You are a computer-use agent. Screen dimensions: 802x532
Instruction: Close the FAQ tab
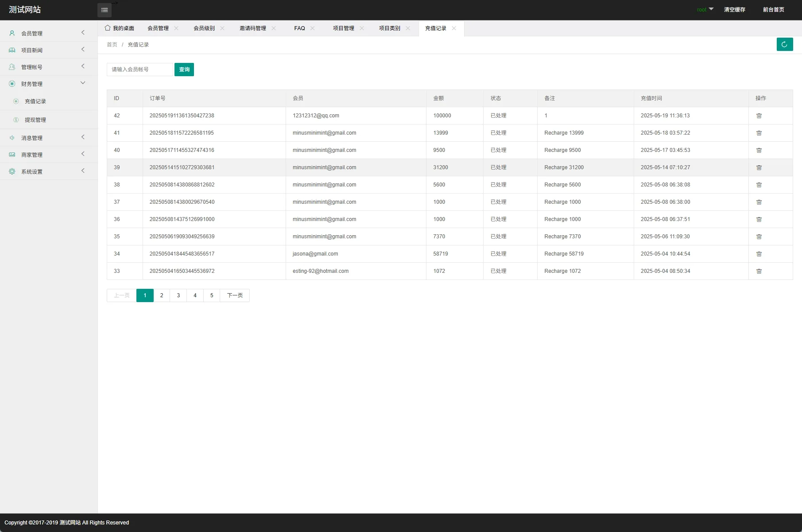coord(312,28)
